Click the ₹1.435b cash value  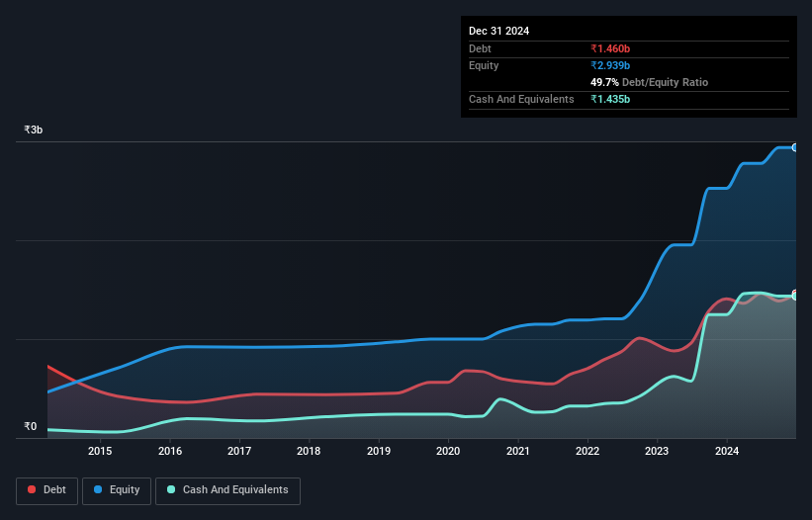click(x=610, y=99)
